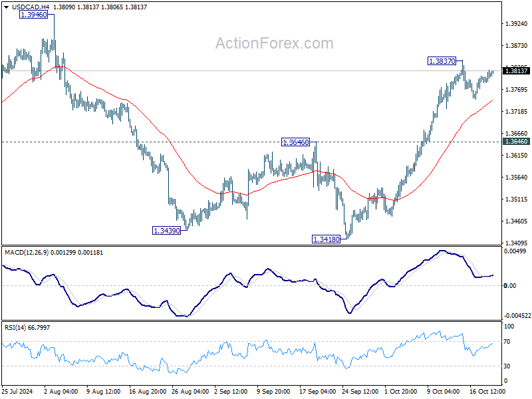532x399 pixels.
Task: Click the 25 Jul 2024 date label
Action: (x=17, y=391)
